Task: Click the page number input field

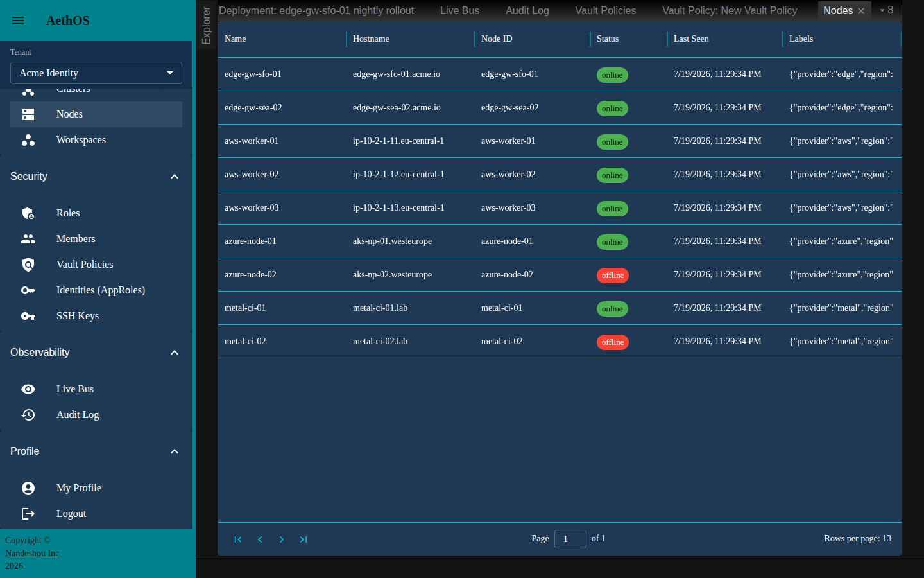Action: (x=570, y=539)
